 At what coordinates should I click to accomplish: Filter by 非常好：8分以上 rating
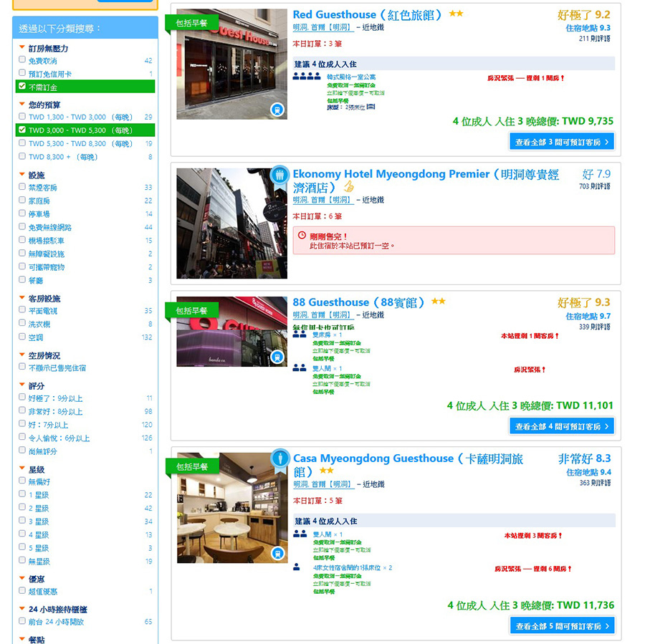(22, 410)
